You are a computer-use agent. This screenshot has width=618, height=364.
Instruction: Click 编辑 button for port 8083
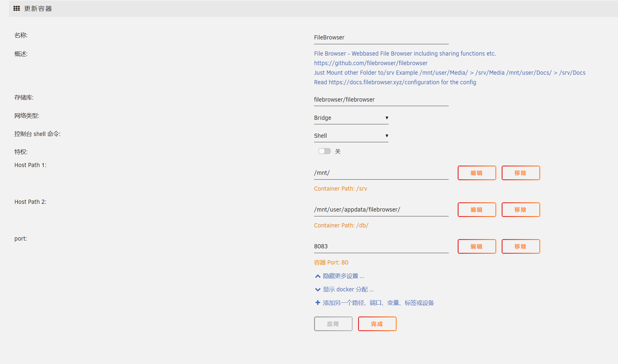[x=477, y=247]
